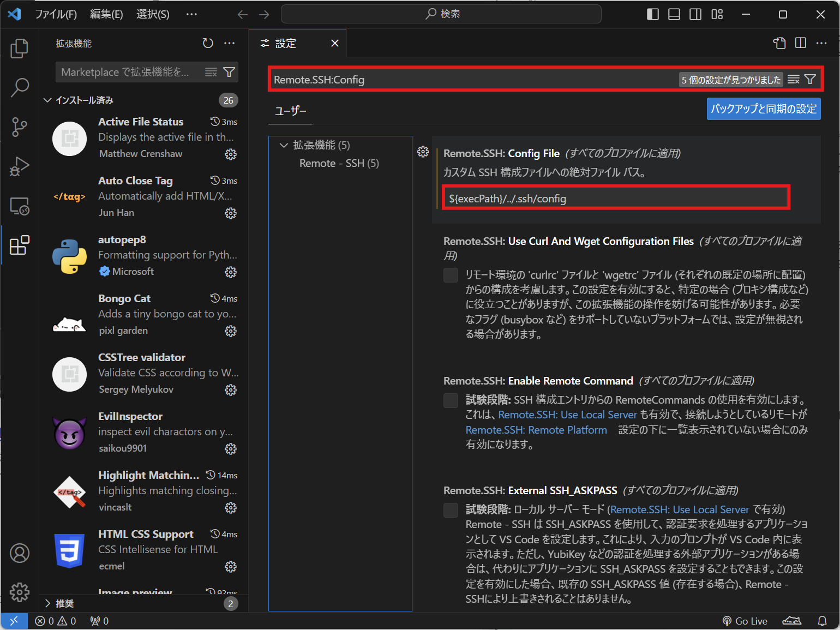
Task: Enable Remote Command setting
Action: click(x=451, y=400)
